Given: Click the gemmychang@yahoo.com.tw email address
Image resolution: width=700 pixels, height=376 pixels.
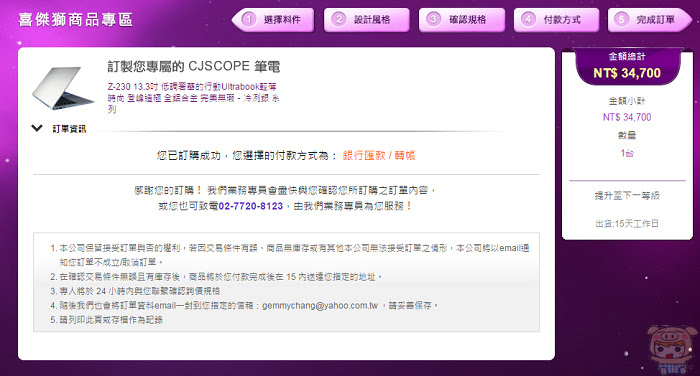Looking at the screenshot, I should click(x=320, y=306).
